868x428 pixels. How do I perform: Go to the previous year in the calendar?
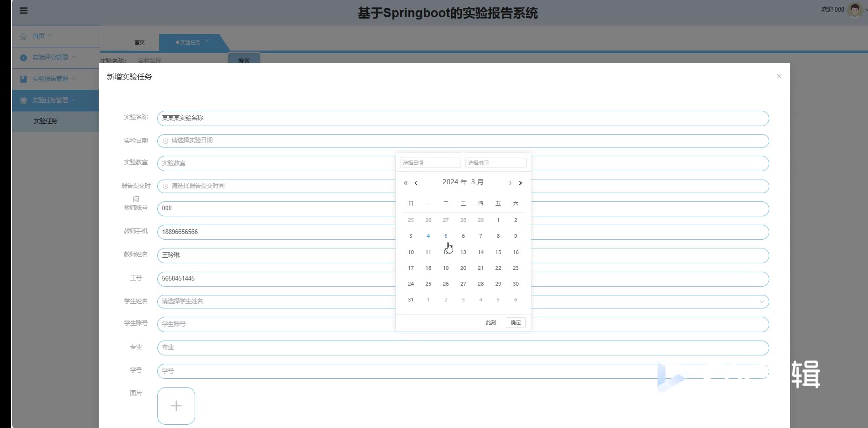[x=406, y=183]
